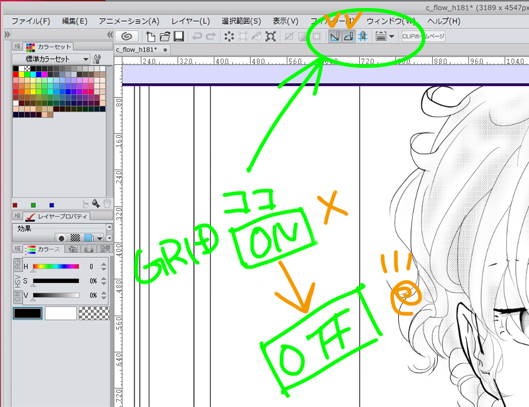
Task: Open the Tablet operation area icon
Action: [x=381, y=36]
